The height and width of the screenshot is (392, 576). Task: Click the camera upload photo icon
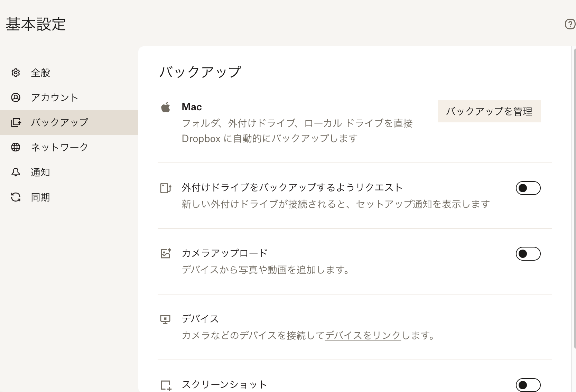[166, 253]
